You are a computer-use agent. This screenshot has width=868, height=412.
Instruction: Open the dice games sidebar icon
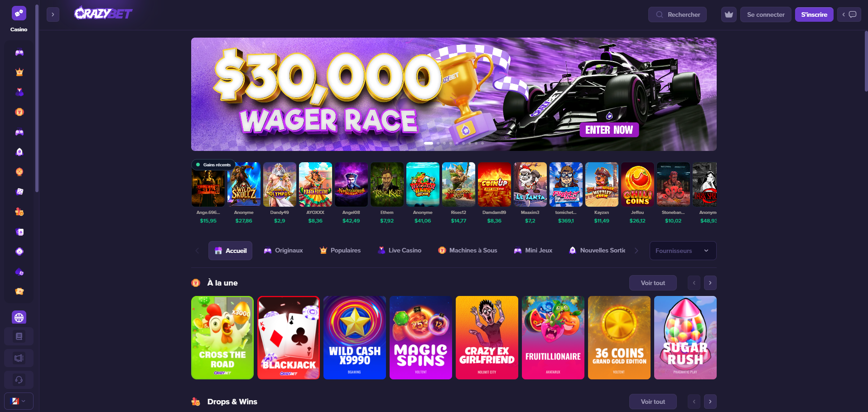click(x=19, y=192)
